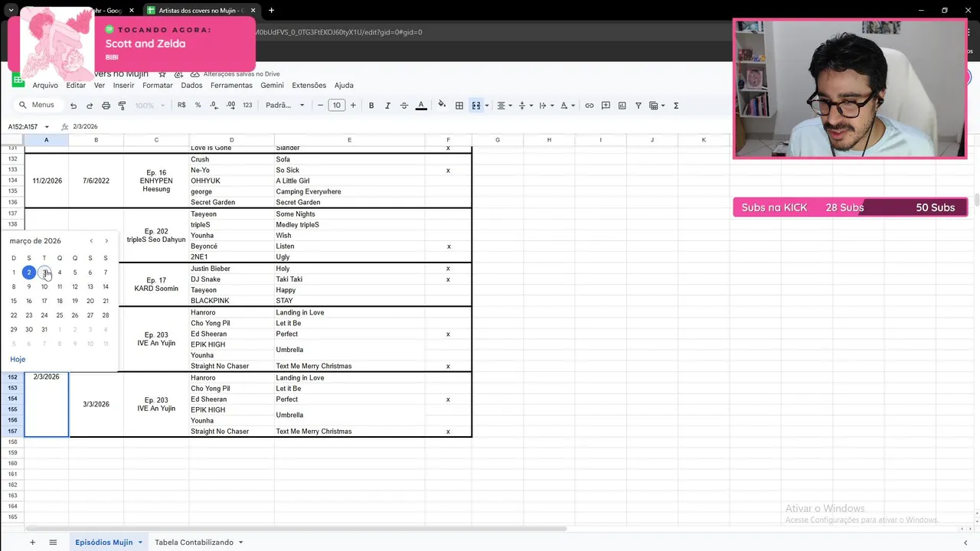Click the Sheets home logo icon
The height and width of the screenshot is (551, 980).
click(18, 80)
